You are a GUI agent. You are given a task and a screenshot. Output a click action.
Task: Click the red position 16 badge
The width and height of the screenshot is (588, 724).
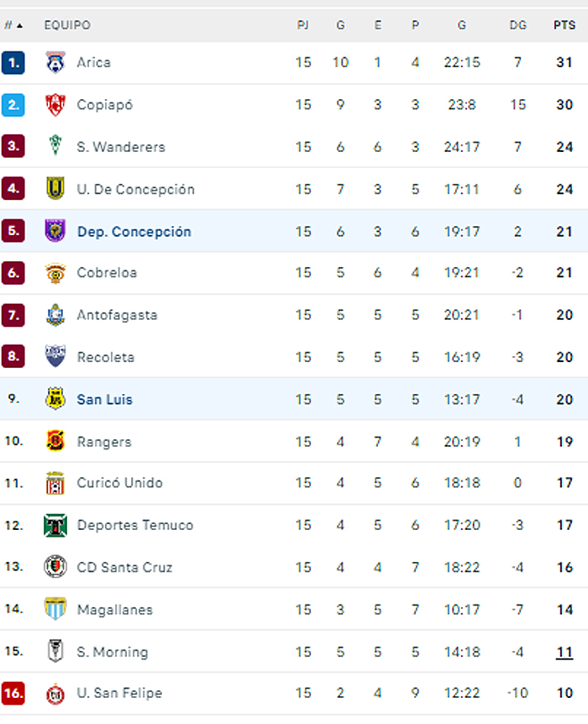pyautogui.click(x=13, y=693)
